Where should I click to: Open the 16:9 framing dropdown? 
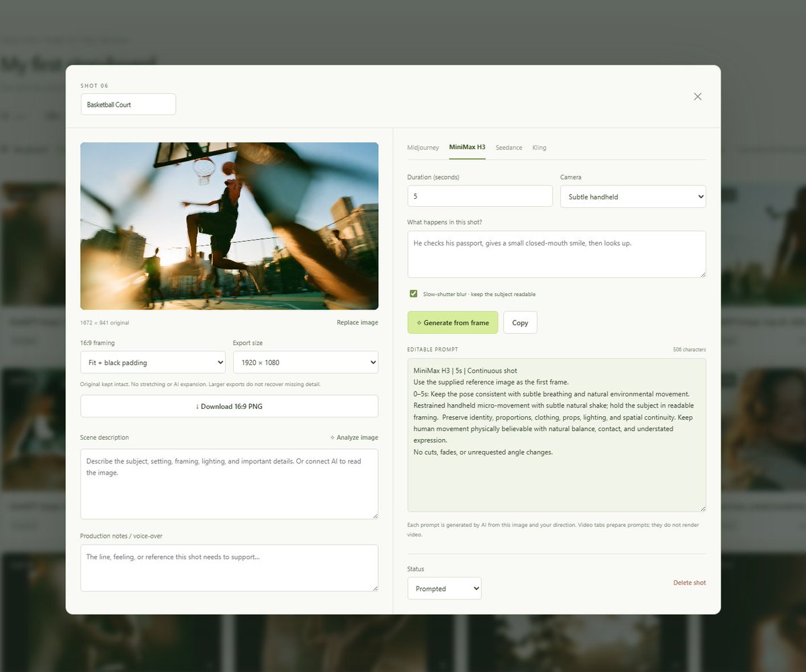[152, 363]
